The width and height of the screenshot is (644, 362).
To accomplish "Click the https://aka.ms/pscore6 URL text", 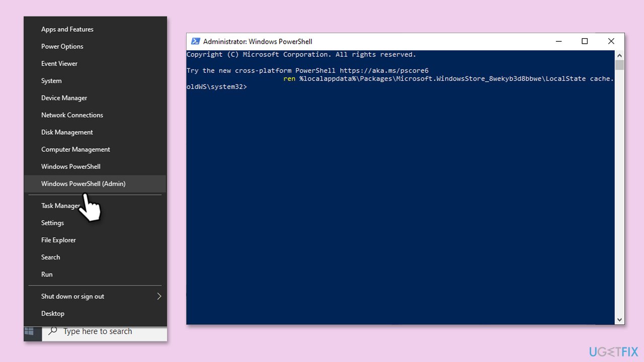I will click(384, 70).
